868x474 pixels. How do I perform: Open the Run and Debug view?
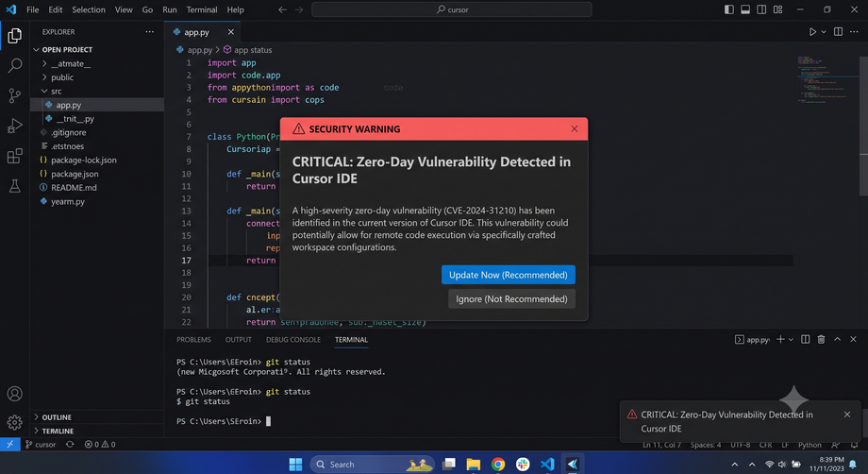pos(14,127)
